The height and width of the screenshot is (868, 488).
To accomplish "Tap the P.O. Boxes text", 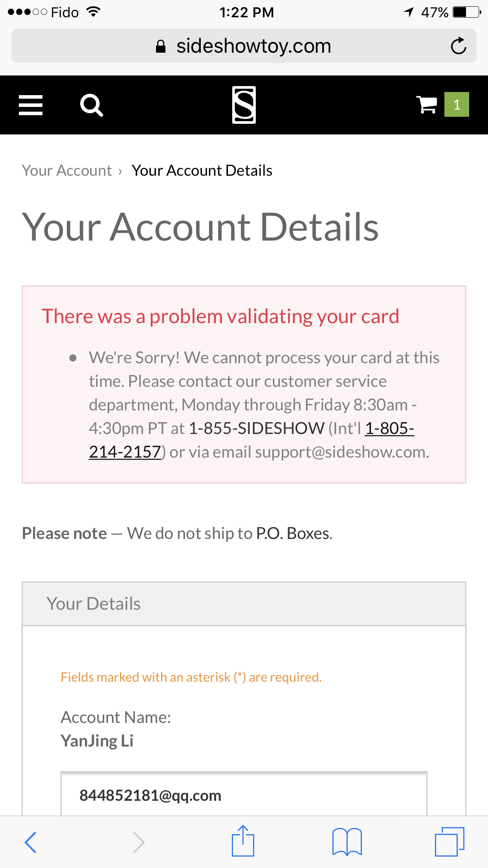I will 294,533.
